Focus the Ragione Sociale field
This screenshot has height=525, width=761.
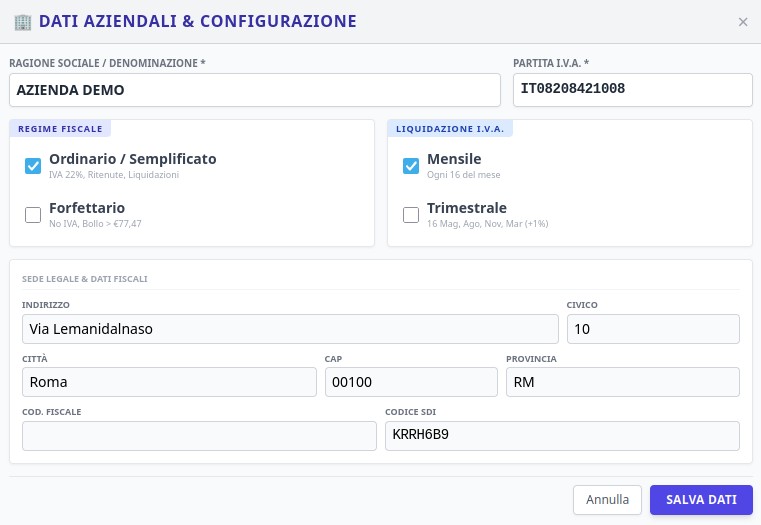click(254, 89)
